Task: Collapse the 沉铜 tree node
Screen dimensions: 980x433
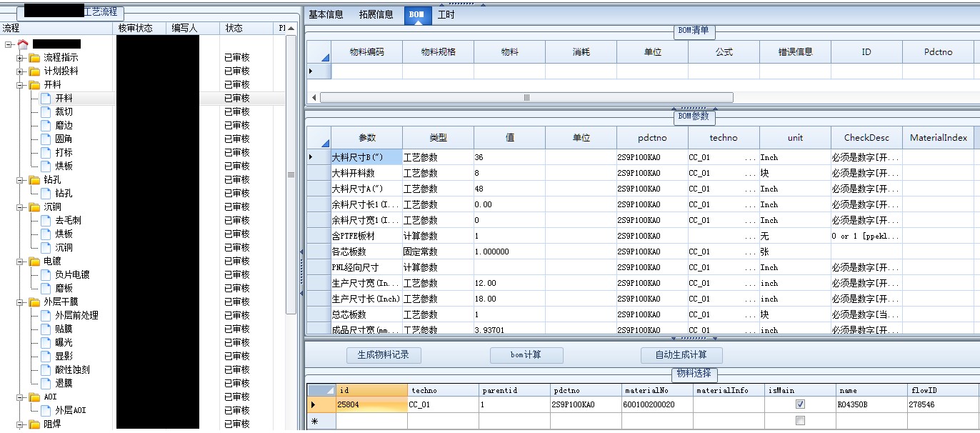Action: [x=20, y=207]
